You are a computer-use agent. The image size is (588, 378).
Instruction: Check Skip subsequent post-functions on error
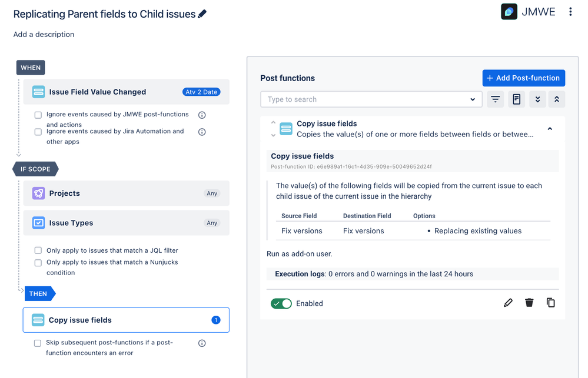(x=38, y=343)
